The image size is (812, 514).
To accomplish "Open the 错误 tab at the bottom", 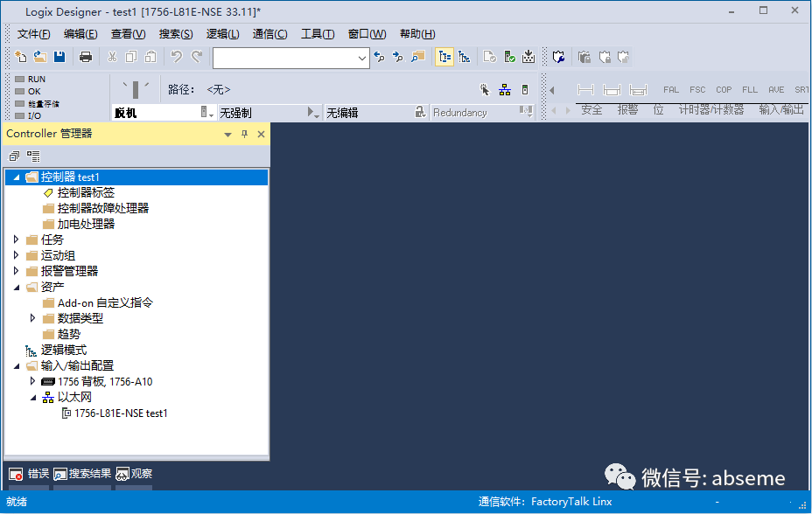I will (x=29, y=474).
